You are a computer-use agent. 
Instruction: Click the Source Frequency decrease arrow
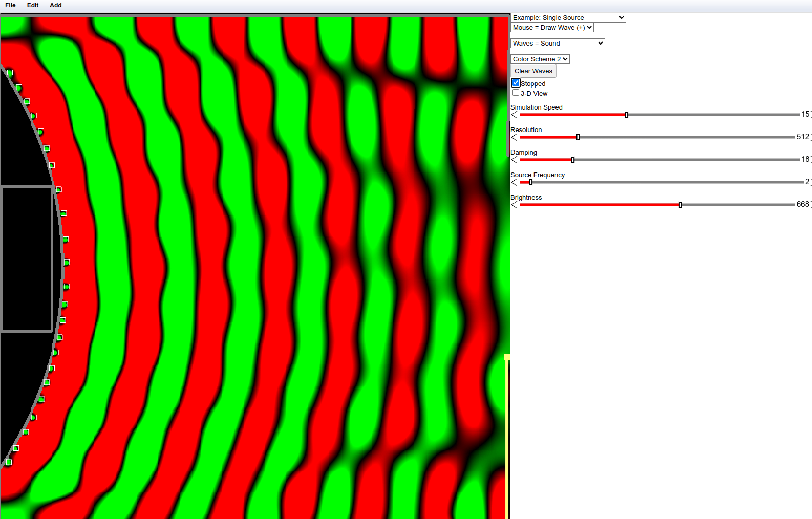pos(515,182)
